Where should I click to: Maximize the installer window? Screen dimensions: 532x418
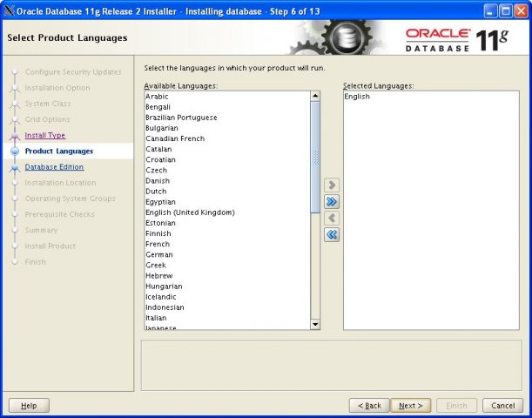pyautogui.click(x=506, y=11)
